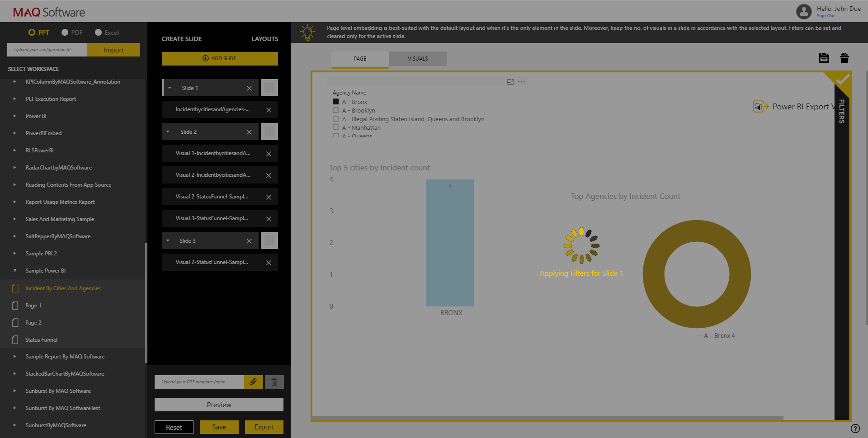Click the ADD SLIDE button
This screenshot has height=438, width=868.
[x=219, y=58]
